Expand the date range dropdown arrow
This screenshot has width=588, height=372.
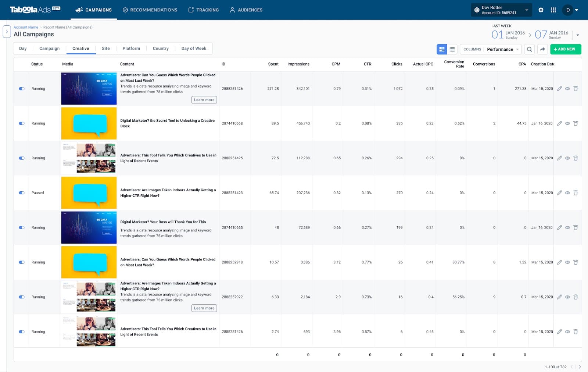578,35
